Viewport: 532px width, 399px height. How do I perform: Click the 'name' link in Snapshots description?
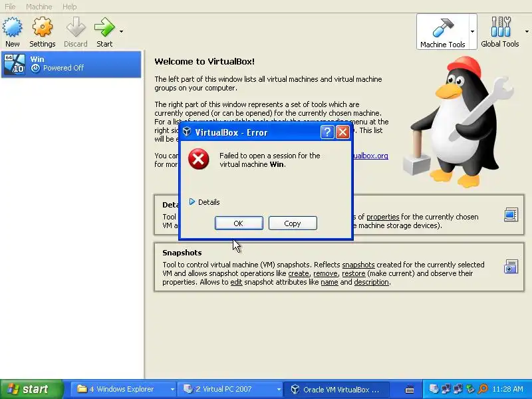tap(329, 282)
